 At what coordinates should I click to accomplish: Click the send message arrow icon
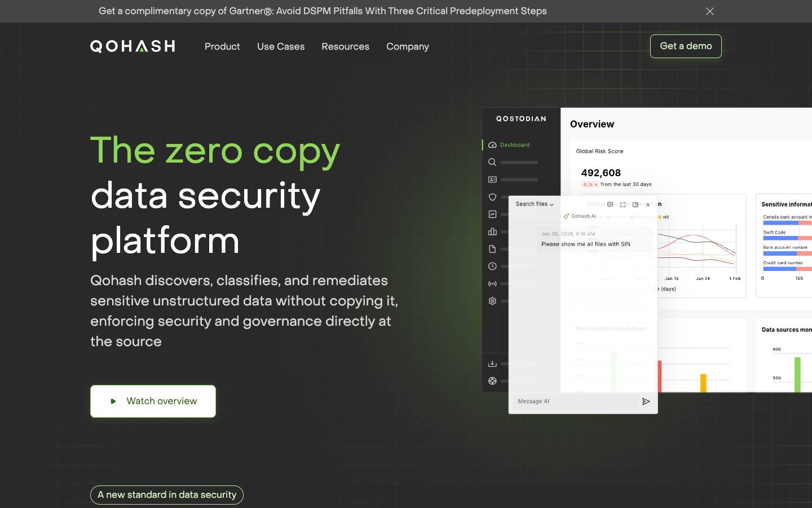[x=646, y=401]
